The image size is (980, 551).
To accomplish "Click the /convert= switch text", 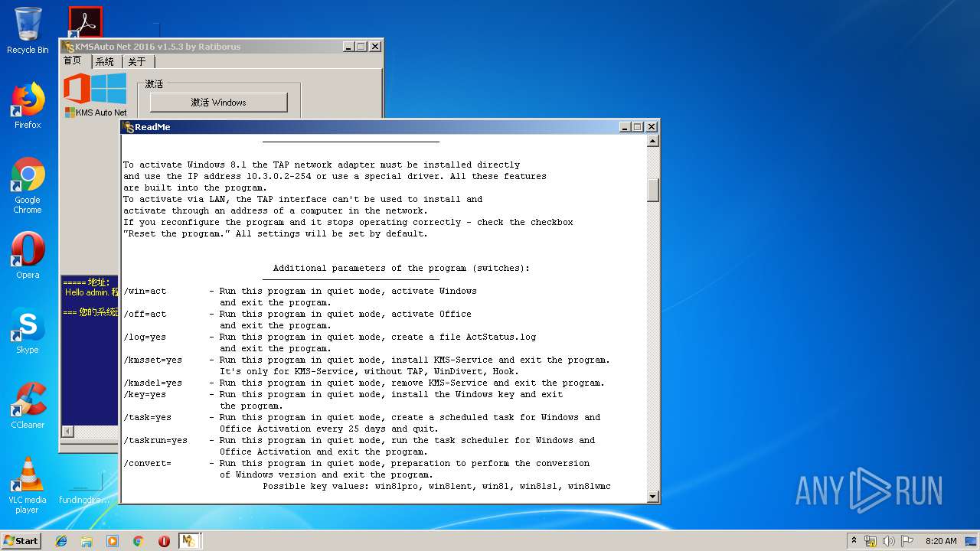I will pyautogui.click(x=148, y=463).
